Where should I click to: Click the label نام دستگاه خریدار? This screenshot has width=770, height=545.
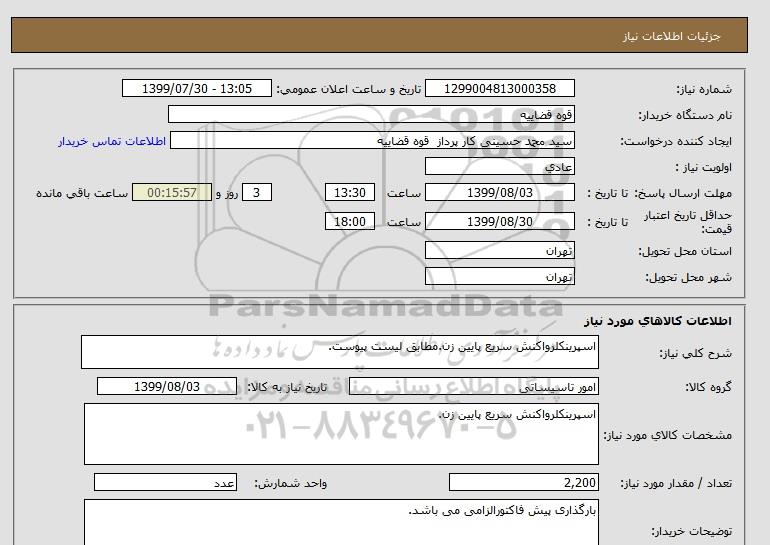pos(685,115)
